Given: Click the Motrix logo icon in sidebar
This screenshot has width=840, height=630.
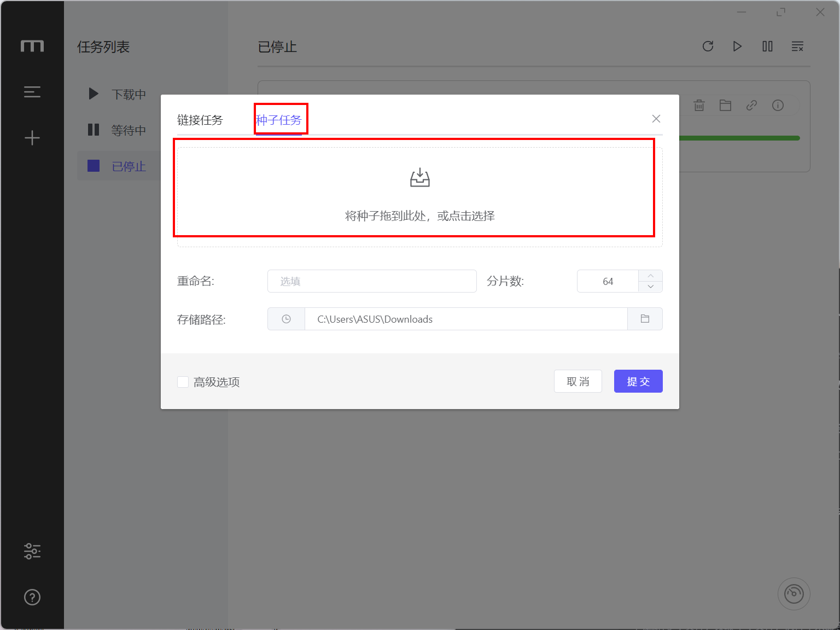Looking at the screenshot, I should (x=32, y=46).
